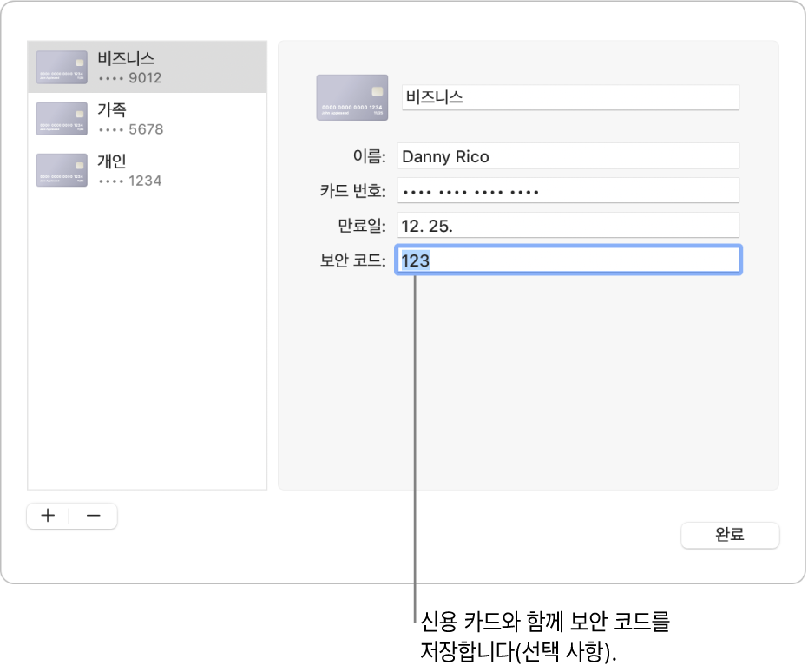Viewport: 808px width, 672px height.
Task: Click the 개인 card thumbnail icon
Action: pyautogui.click(x=62, y=170)
